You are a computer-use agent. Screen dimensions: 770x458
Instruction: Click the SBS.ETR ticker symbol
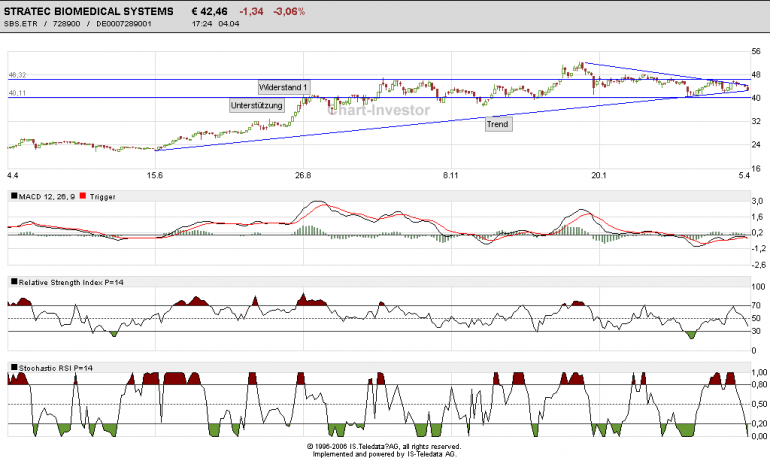pyautogui.click(x=21, y=24)
